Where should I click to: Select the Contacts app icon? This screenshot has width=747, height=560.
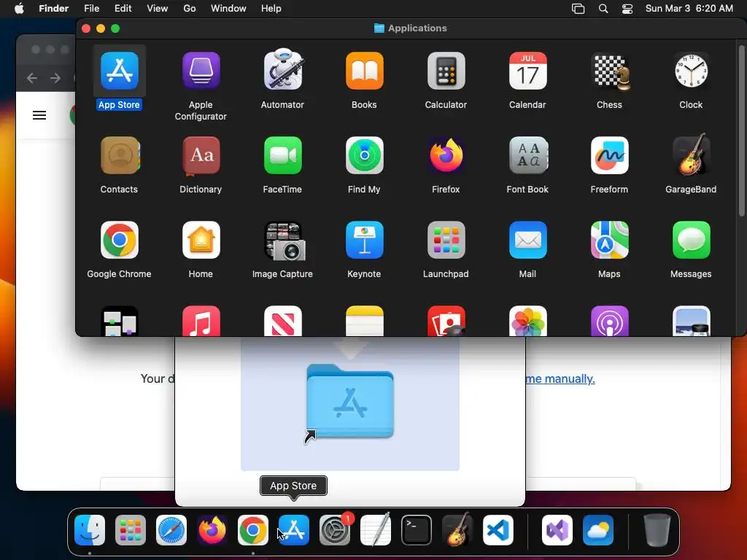point(120,156)
